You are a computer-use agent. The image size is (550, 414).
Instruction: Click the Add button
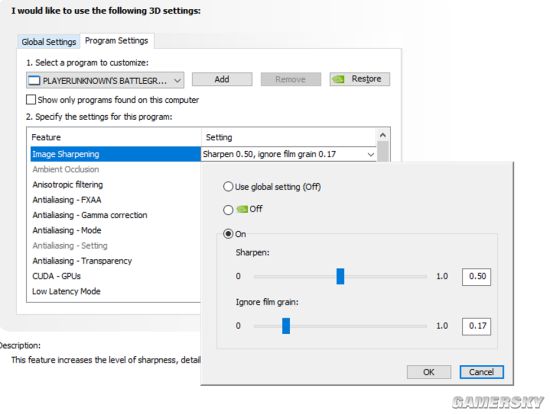coord(222,79)
